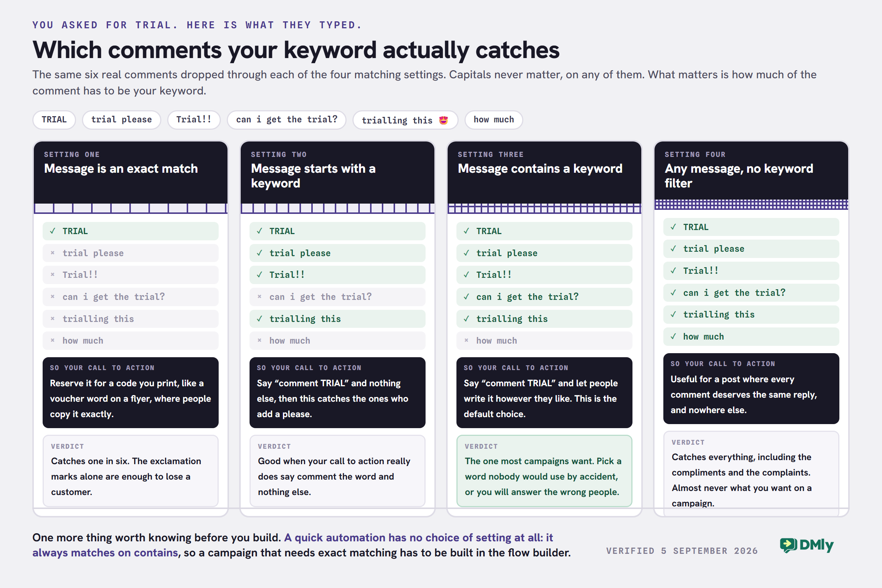Click the 'always matches on contains' highlighted text
The height and width of the screenshot is (588, 882).
(x=105, y=553)
